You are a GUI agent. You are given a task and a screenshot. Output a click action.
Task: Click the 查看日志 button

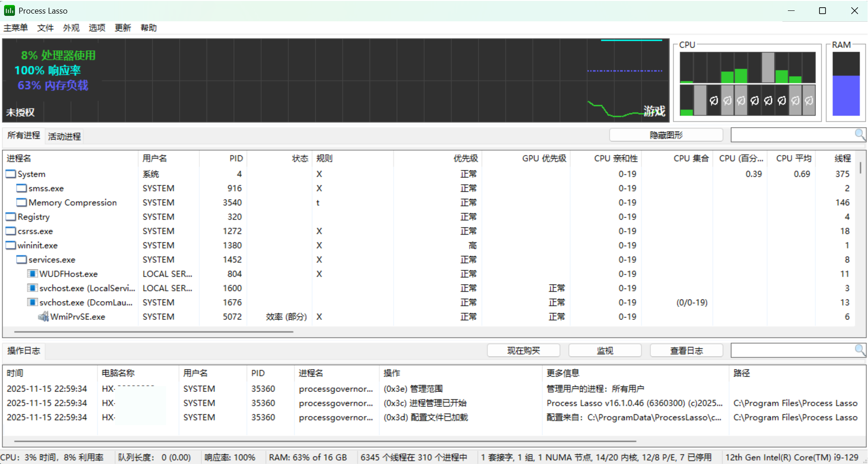686,350
